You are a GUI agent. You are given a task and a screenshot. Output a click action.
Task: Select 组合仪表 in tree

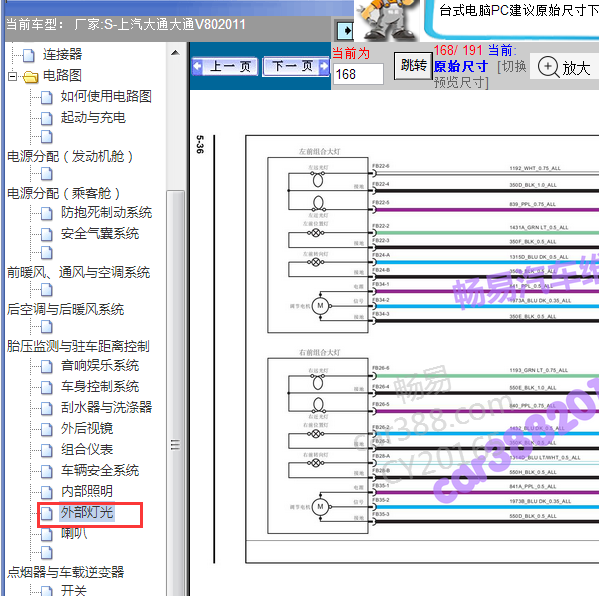pyautogui.click(x=87, y=449)
